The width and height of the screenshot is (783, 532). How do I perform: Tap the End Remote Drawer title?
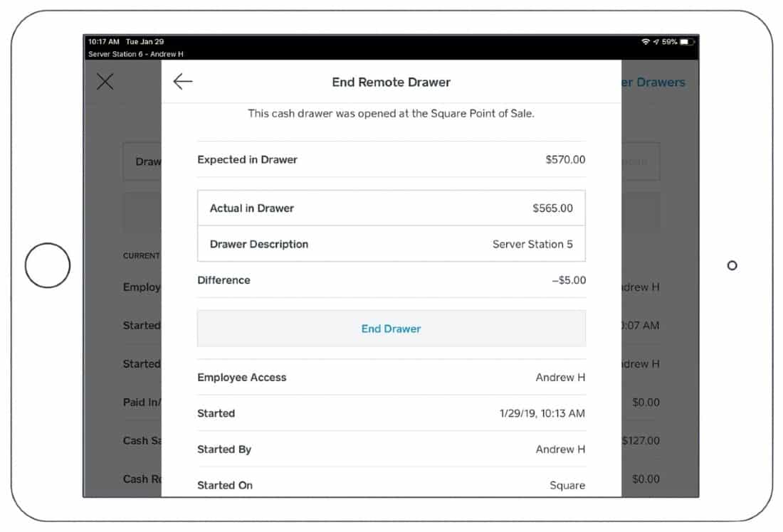click(391, 83)
